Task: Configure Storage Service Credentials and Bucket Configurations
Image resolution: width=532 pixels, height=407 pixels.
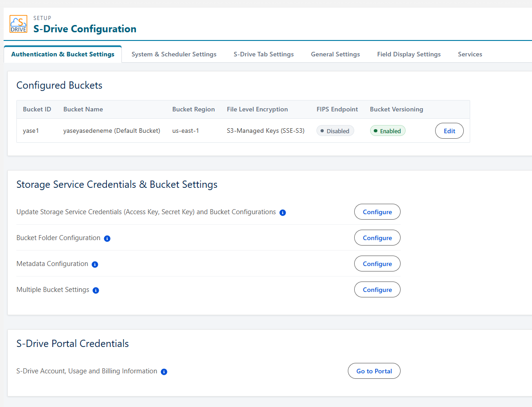Action: pyautogui.click(x=377, y=212)
